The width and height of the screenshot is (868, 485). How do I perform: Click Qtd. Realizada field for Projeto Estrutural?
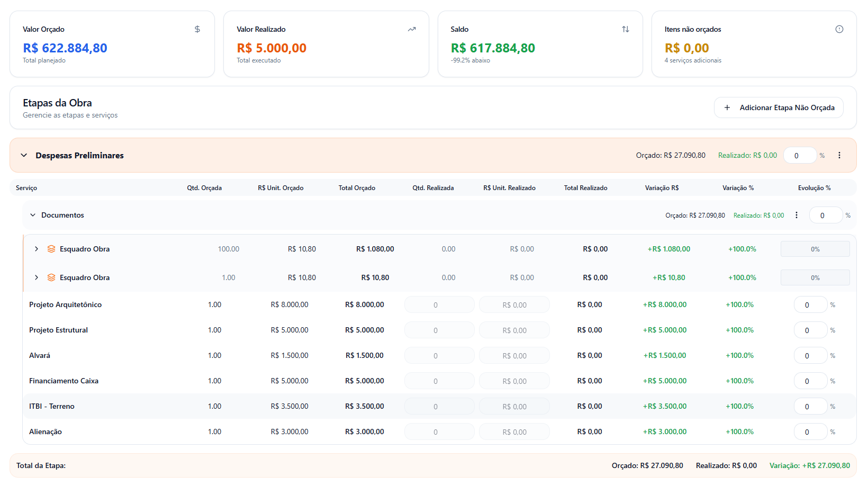[x=439, y=330]
